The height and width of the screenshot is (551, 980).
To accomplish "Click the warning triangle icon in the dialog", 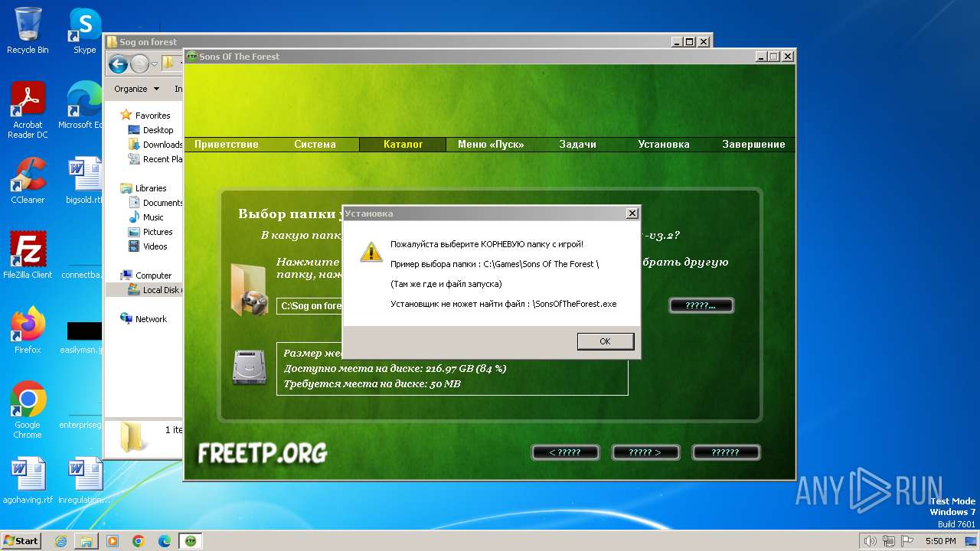I will point(371,252).
